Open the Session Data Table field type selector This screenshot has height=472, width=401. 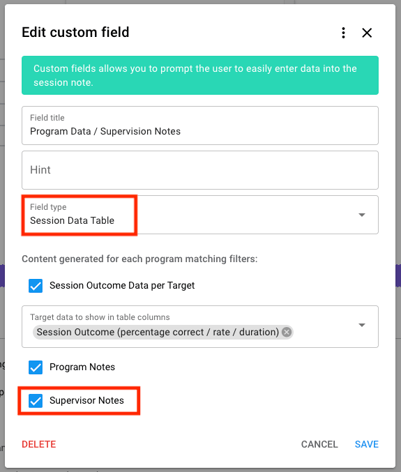pyautogui.click(x=200, y=215)
